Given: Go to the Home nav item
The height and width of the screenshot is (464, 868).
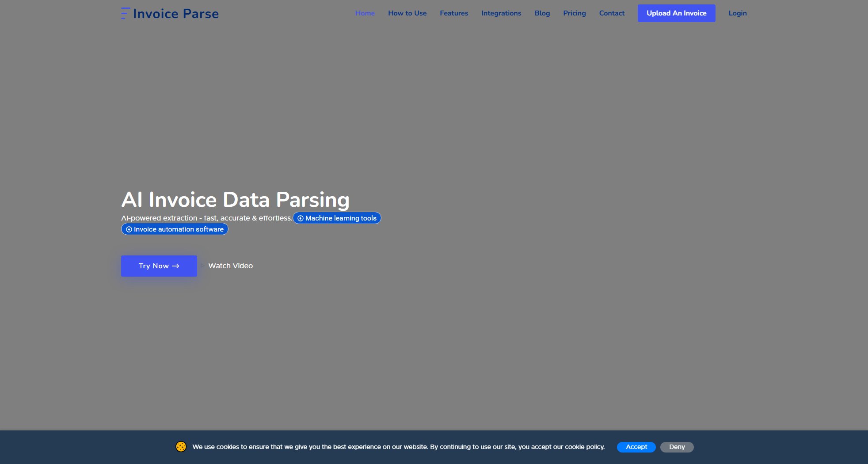Looking at the screenshot, I should tap(365, 13).
